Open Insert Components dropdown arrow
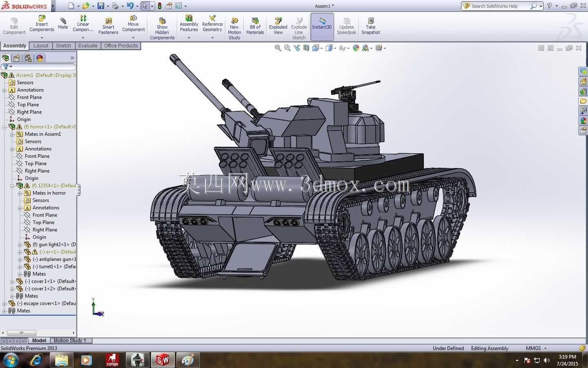The image size is (588, 368). [x=42, y=38]
